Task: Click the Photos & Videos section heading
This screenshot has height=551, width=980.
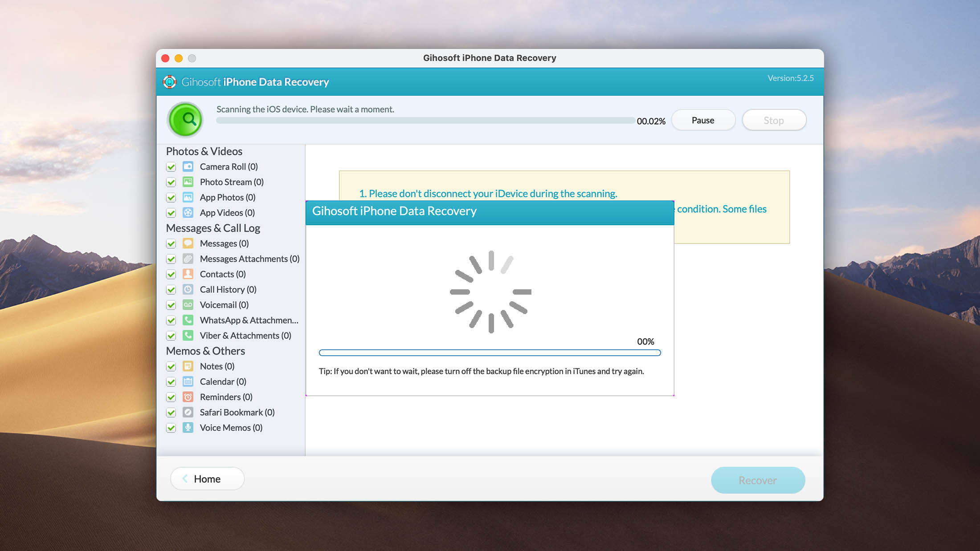Action: (x=204, y=151)
